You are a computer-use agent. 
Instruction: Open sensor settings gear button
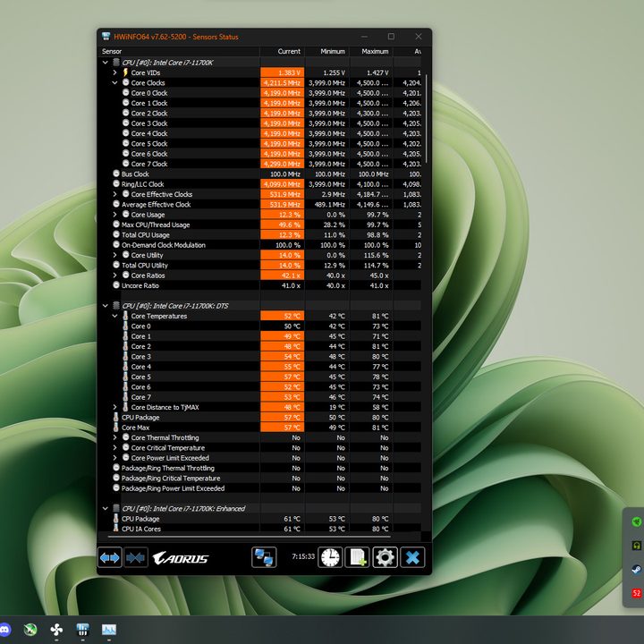(x=385, y=557)
